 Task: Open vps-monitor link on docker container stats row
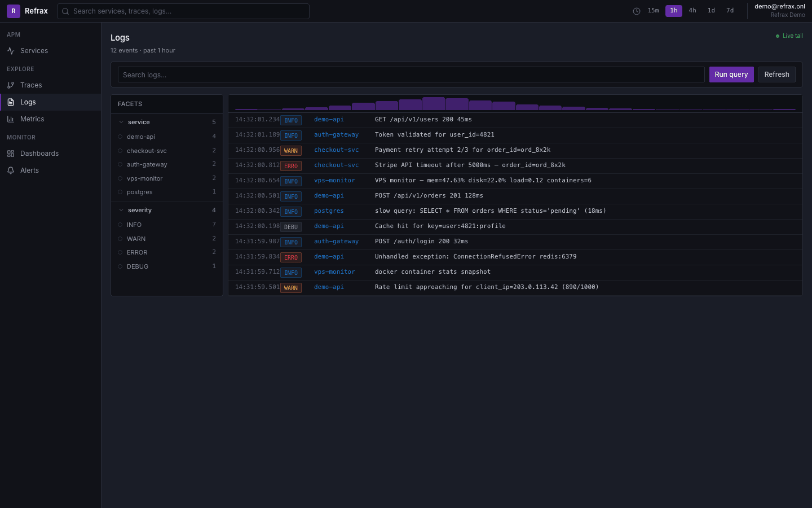click(334, 272)
